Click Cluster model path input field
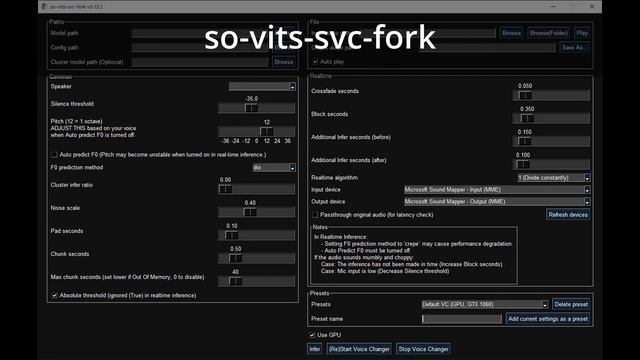The height and width of the screenshot is (360, 640). pos(200,62)
